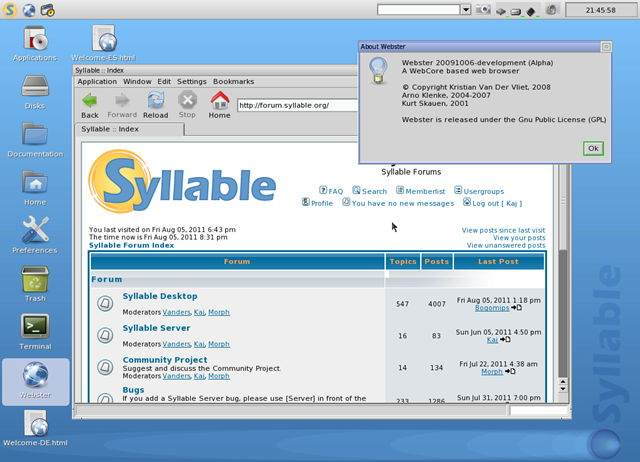
Task: Click the text field in the top dock
Action: click(419, 10)
